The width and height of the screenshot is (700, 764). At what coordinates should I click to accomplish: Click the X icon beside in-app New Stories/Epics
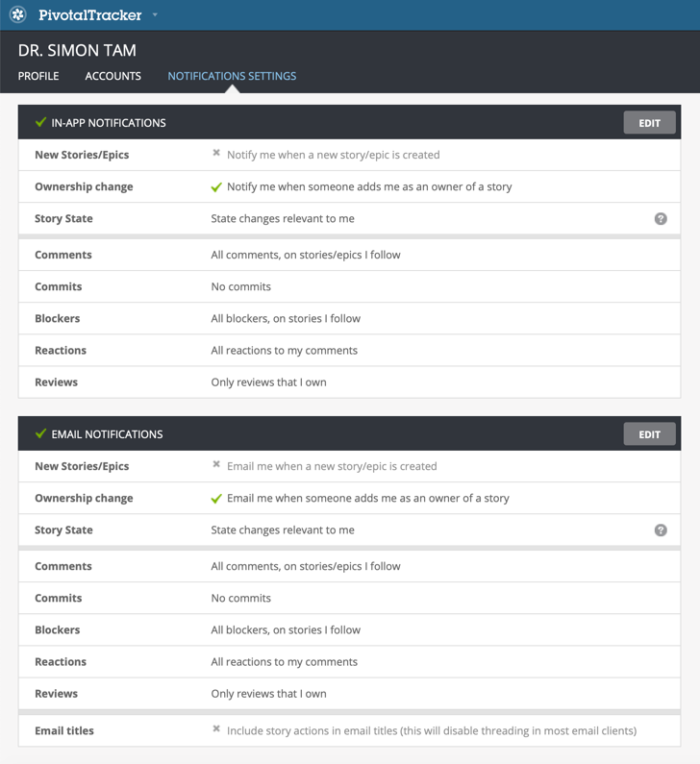click(216, 154)
